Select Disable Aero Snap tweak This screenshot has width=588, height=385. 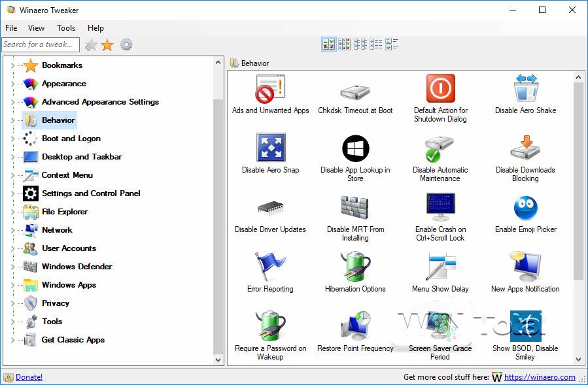(x=270, y=154)
